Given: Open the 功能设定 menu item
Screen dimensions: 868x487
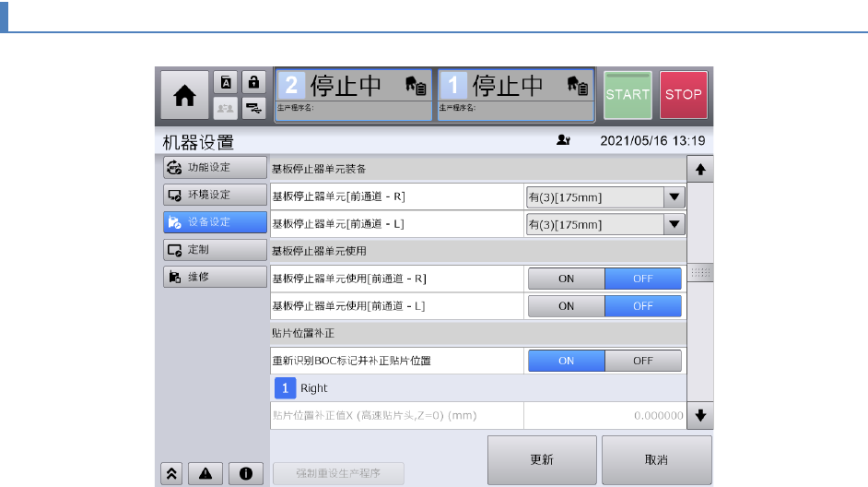Looking at the screenshot, I should click(x=215, y=167).
